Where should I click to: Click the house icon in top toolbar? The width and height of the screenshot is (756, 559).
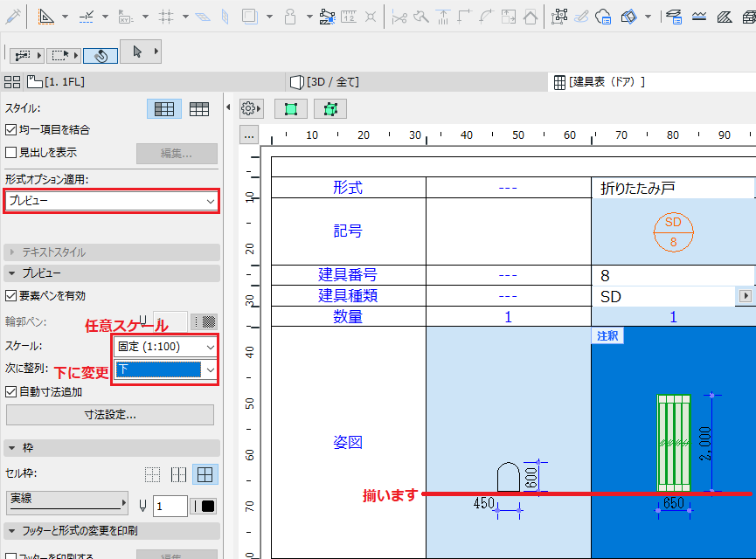coord(531,17)
